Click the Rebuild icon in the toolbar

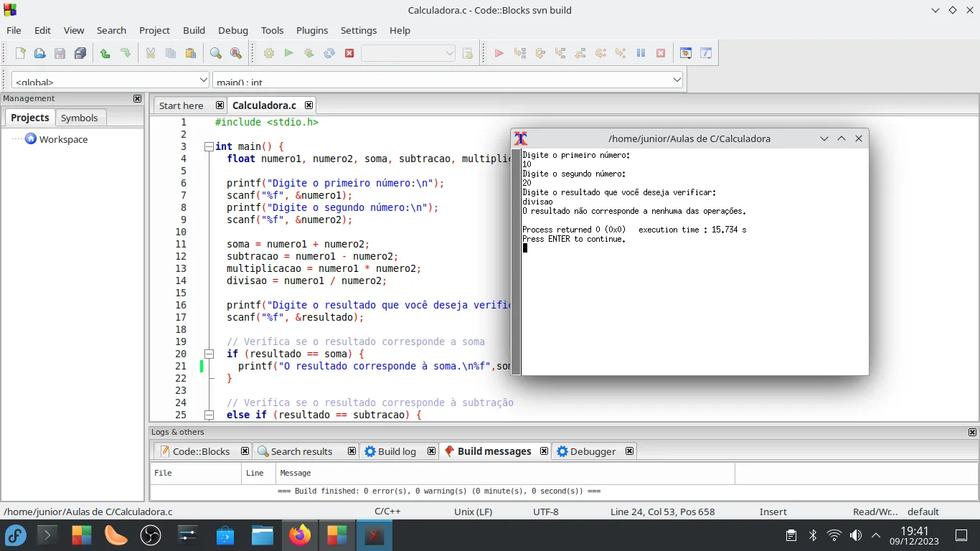coord(329,53)
